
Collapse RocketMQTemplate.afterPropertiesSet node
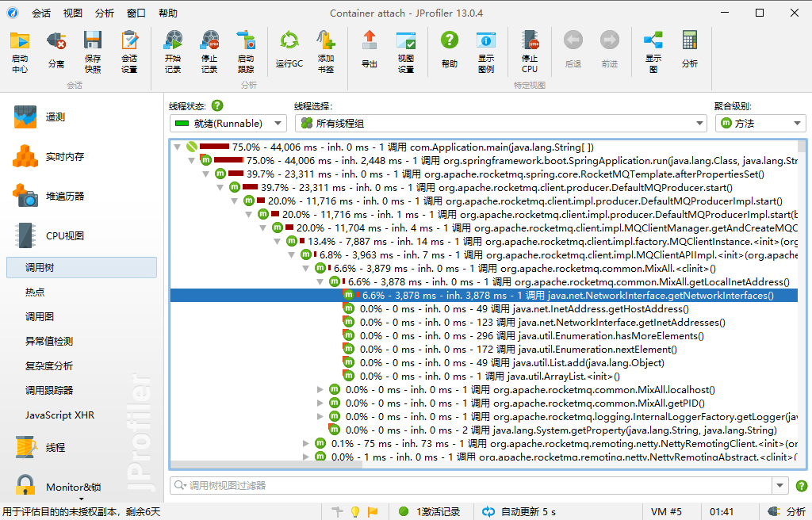[206, 174]
